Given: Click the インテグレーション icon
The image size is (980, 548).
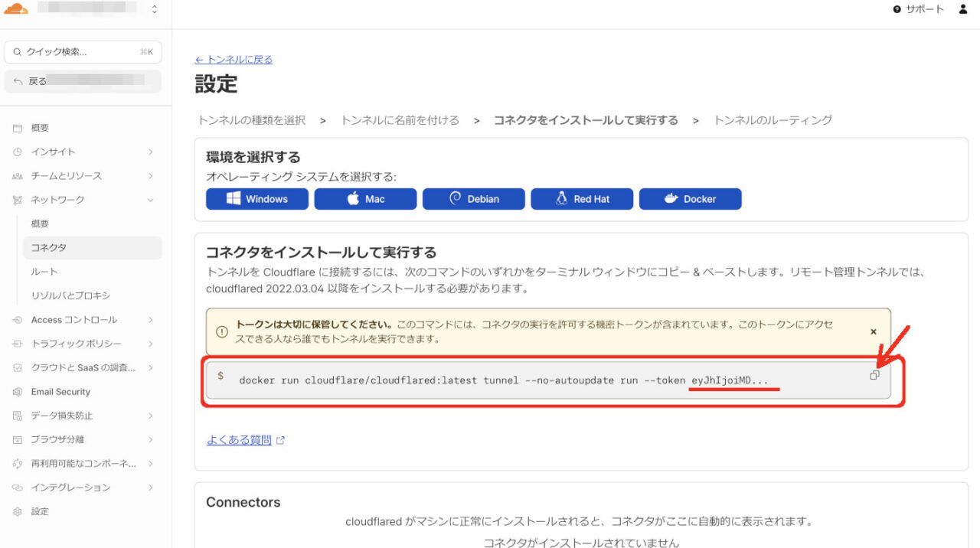Looking at the screenshot, I should [18, 488].
